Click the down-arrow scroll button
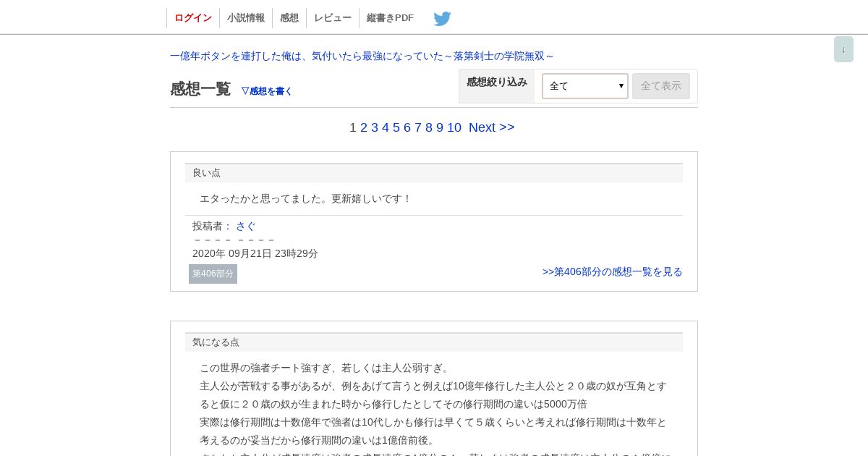868x456 pixels. pos(843,49)
